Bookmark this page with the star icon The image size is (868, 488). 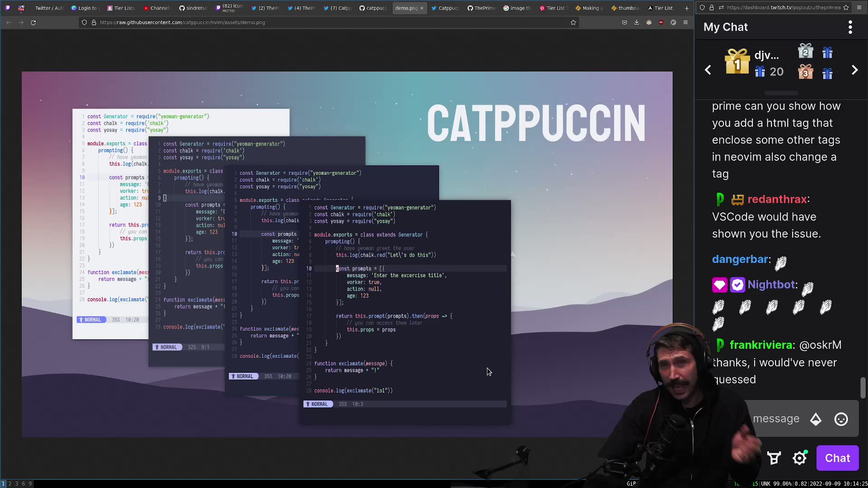pyautogui.click(x=573, y=22)
